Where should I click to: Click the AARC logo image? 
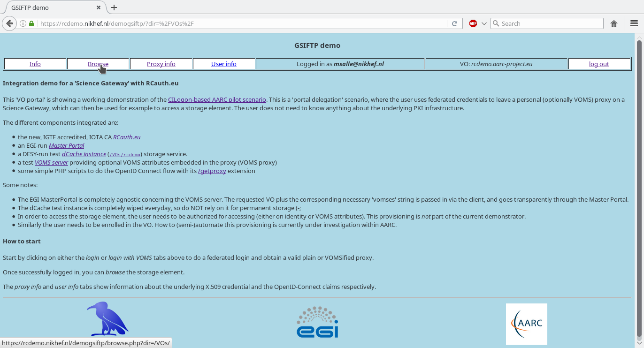pos(526,324)
